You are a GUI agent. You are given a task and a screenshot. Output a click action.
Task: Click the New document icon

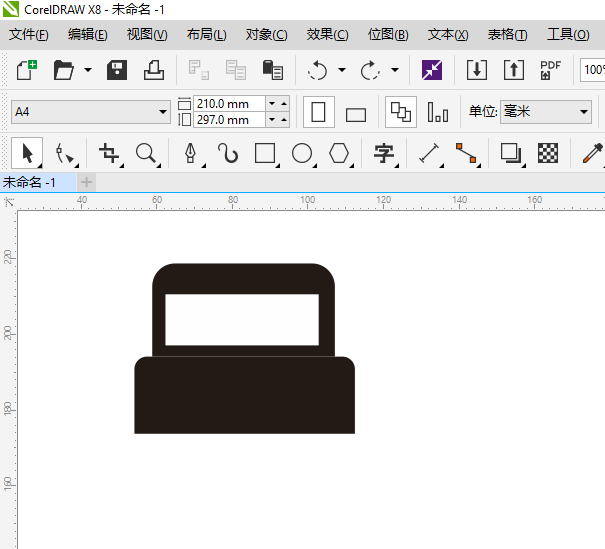point(27,70)
